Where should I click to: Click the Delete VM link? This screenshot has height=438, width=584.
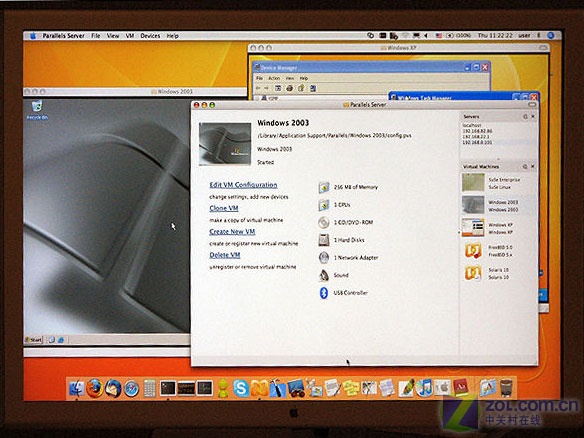point(225,255)
